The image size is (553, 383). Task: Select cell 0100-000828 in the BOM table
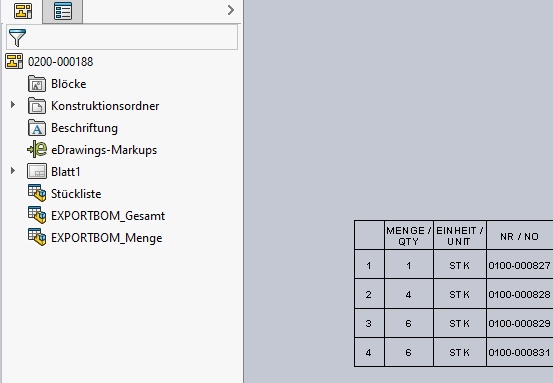coord(519,294)
